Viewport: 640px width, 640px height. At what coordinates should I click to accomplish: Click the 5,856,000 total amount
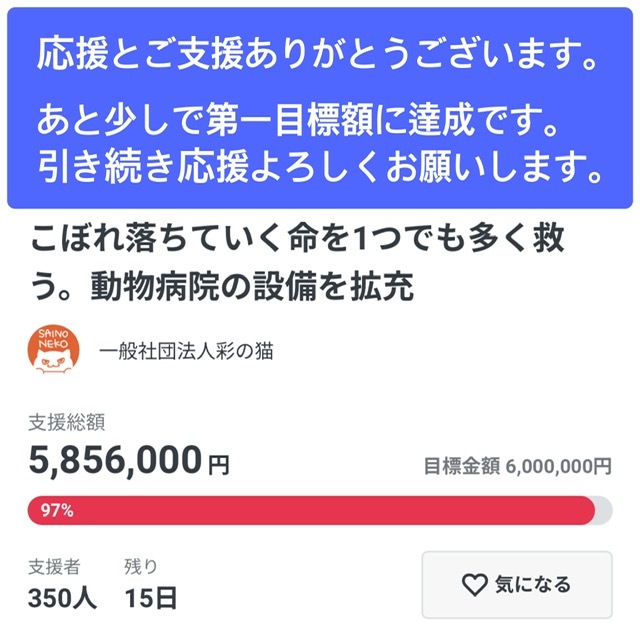coord(115,460)
